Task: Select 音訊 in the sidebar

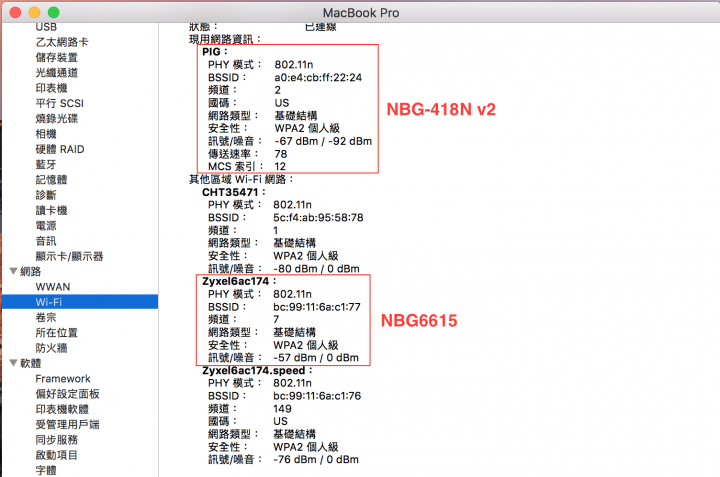Action: click(46, 241)
